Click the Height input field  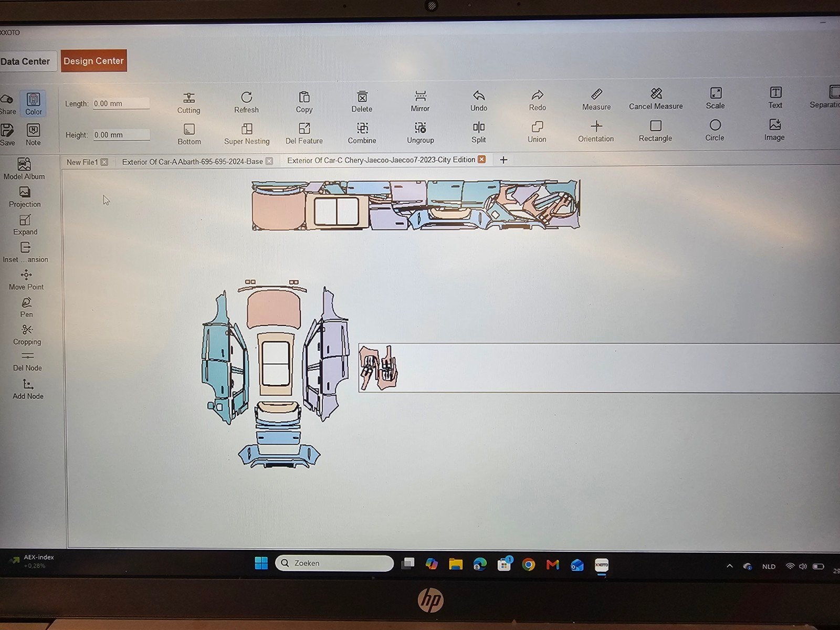pyautogui.click(x=122, y=135)
